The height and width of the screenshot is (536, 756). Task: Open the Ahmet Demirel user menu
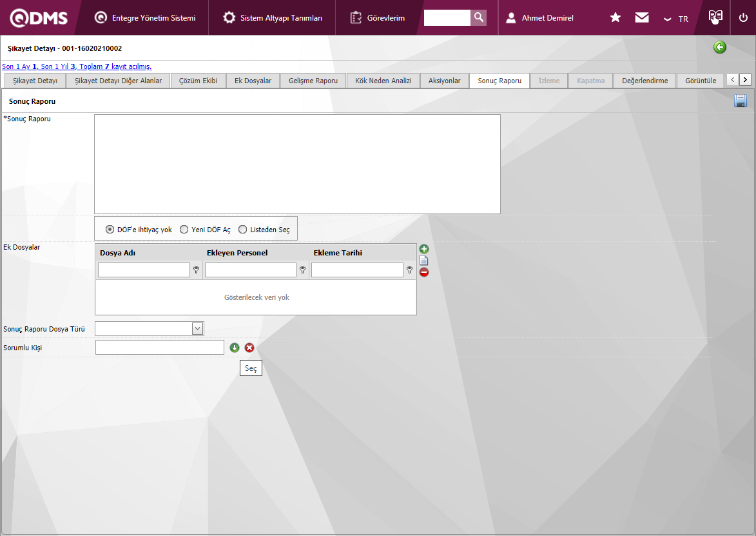click(539, 18)
